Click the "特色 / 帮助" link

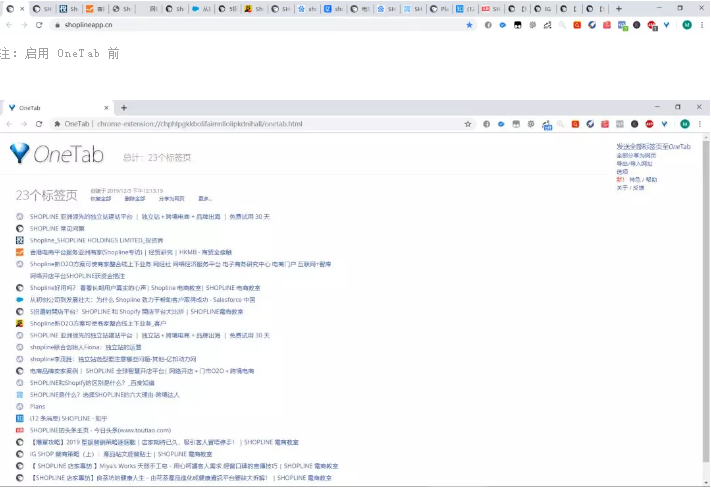(x=643, y=180)
